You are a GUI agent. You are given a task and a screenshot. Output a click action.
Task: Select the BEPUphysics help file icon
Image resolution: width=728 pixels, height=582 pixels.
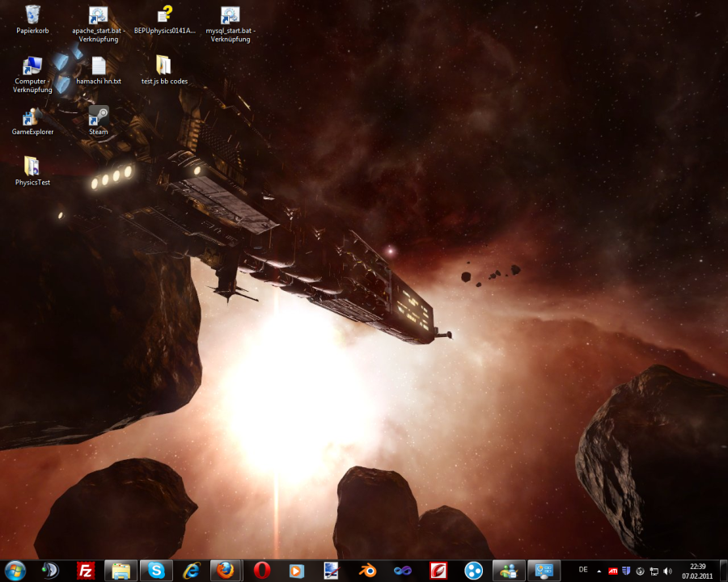point(165,15)
